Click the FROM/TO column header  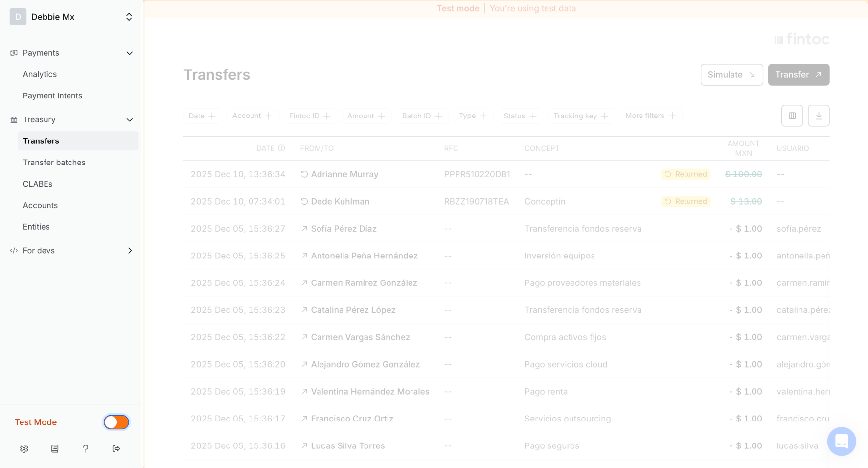pyautogui.click(x=317, y=148)
